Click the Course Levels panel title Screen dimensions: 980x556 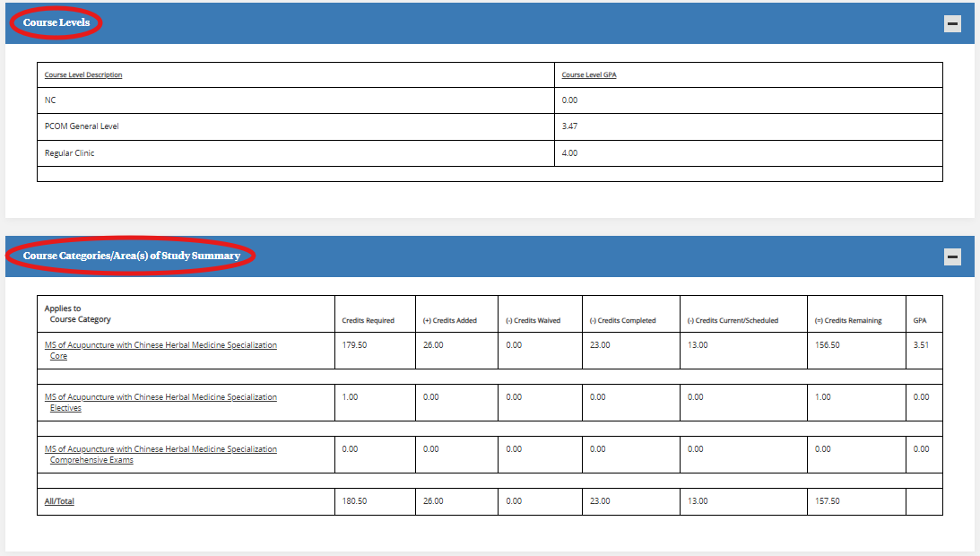(x=56, y=22)
